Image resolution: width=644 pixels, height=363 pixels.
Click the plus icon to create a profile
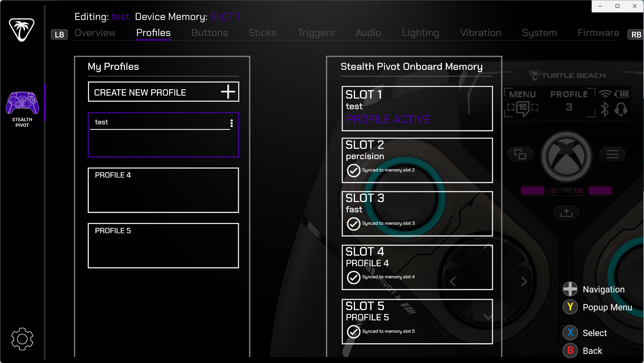(x=228, y=92)
